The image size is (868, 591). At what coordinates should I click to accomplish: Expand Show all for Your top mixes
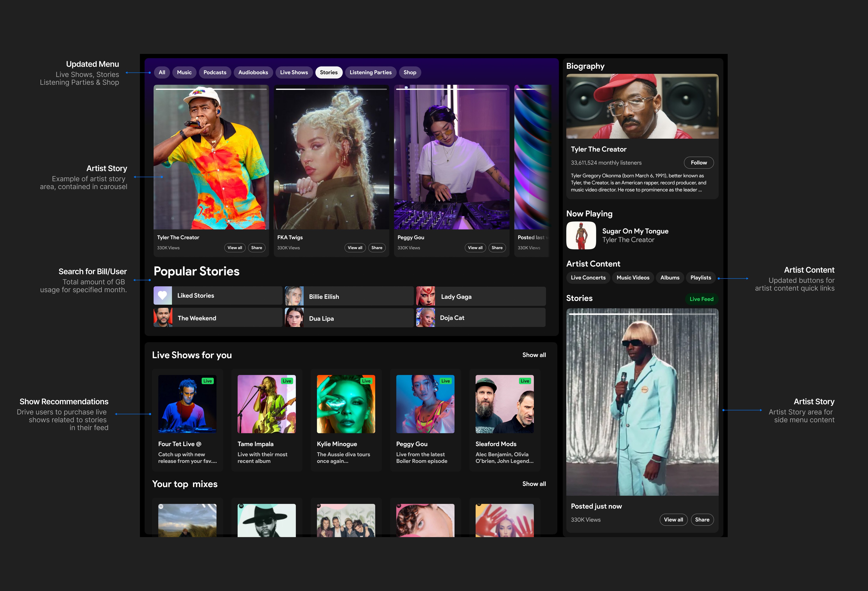tap(534, 484)
